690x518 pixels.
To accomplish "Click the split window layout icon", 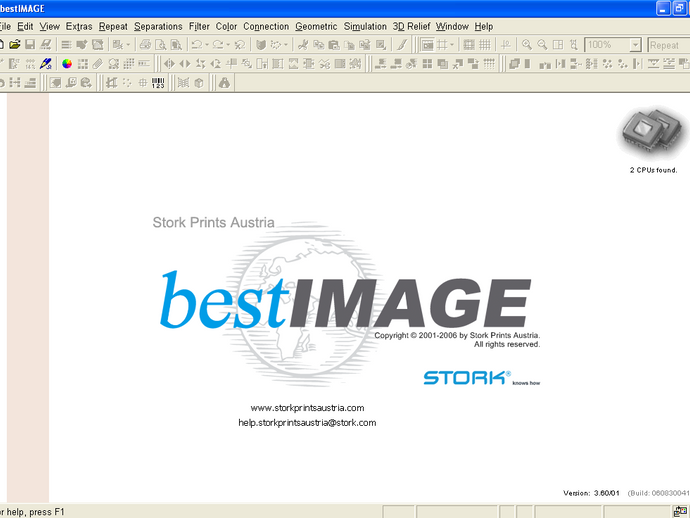I will pyautogui.click(x=558, y=44).
